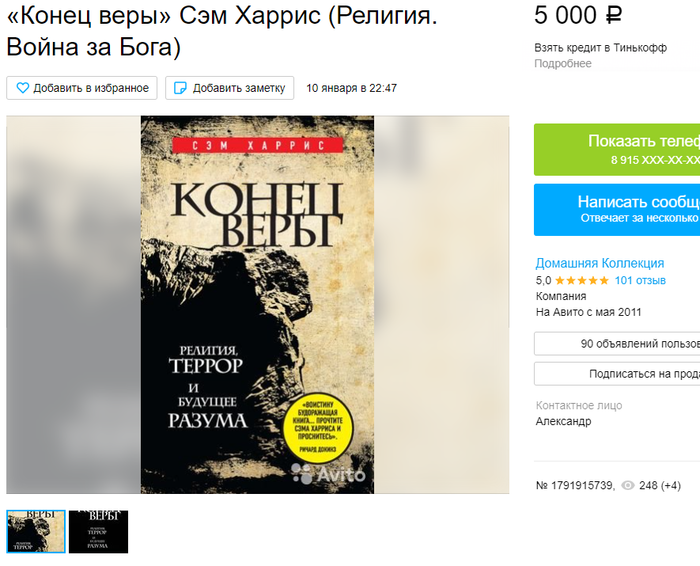The image size is (700, 566).
Task: Select the first book cover thumbnail
Action: tap(36, 532)
